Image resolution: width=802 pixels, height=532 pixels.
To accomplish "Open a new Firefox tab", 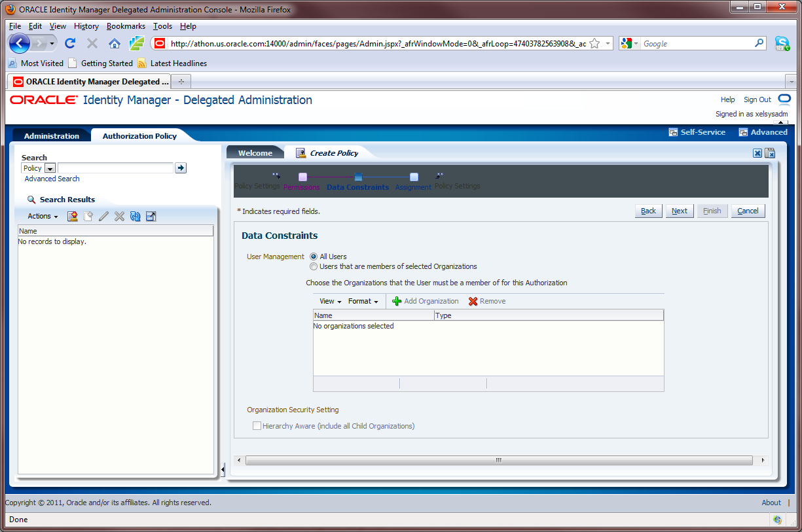I will (x=181, y=82).
